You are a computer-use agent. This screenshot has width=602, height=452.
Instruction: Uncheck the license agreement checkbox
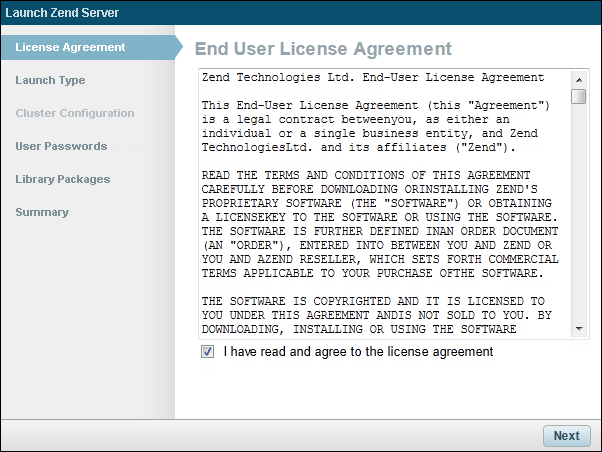coord(208,352)
